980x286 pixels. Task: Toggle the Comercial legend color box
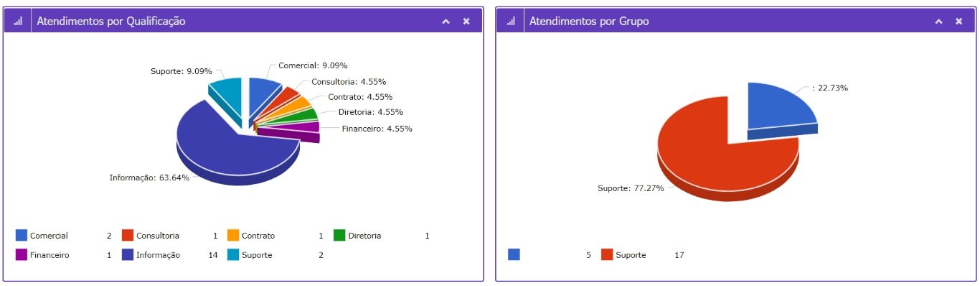coord(22,235)
